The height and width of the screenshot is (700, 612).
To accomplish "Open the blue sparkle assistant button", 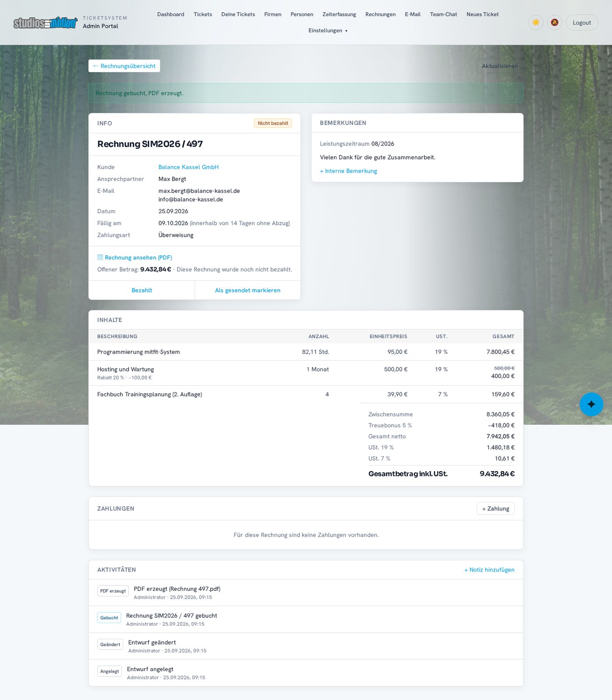I will 591,404.
